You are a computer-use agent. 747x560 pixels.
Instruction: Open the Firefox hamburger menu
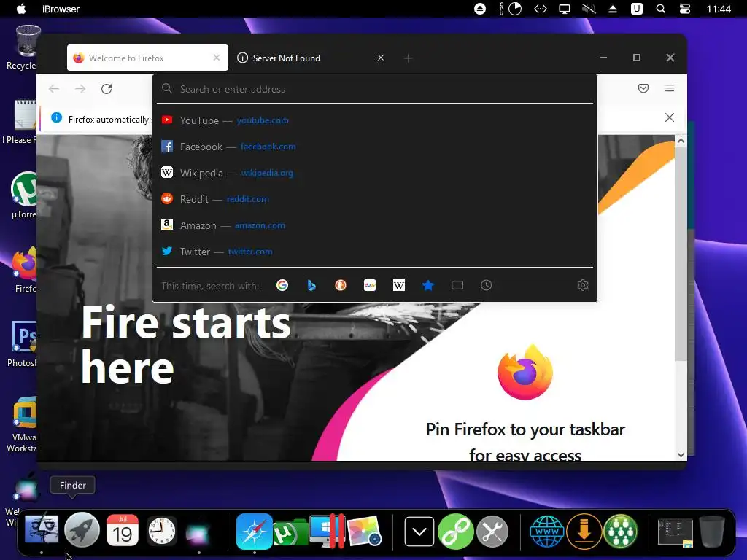click(670, 88)
